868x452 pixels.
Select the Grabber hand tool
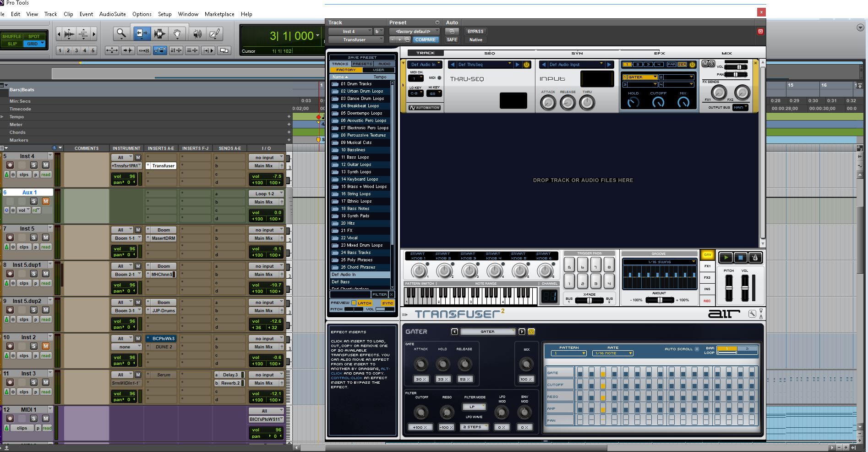click(177, 33)
